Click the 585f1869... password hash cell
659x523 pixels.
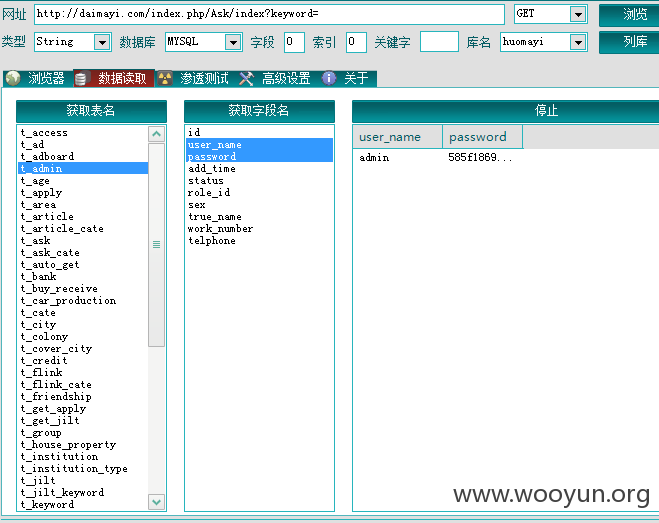coord(480,158)
